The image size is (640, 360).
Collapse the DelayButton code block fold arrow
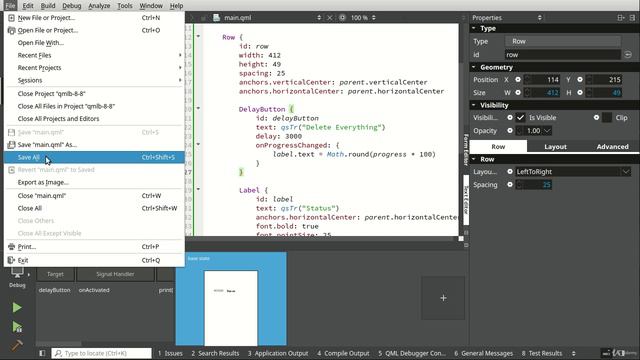pos(198,108)
